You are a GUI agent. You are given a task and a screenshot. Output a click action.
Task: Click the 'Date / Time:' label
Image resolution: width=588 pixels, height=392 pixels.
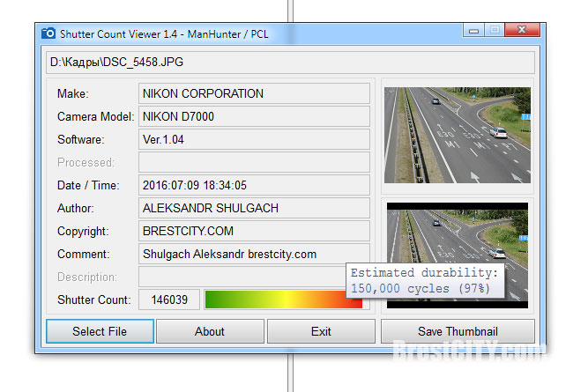(88, 185)
